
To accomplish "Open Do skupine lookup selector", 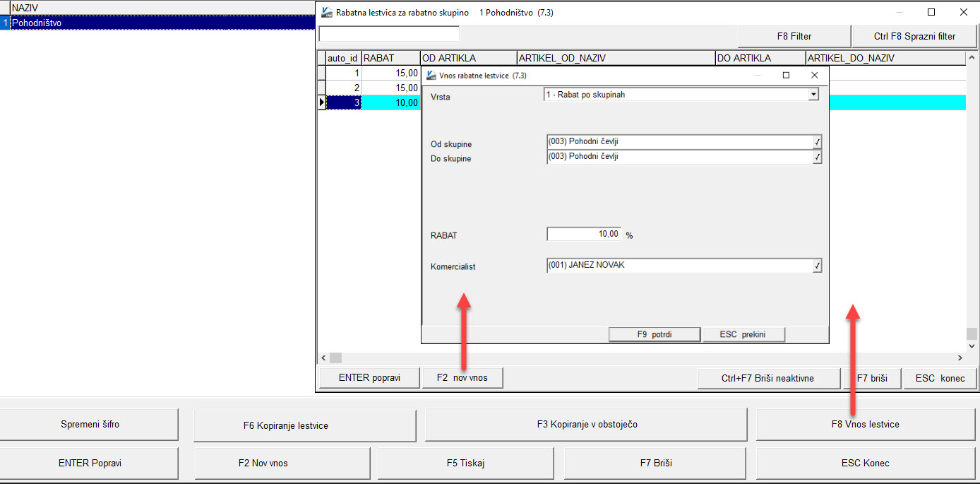I will point(817,158).
